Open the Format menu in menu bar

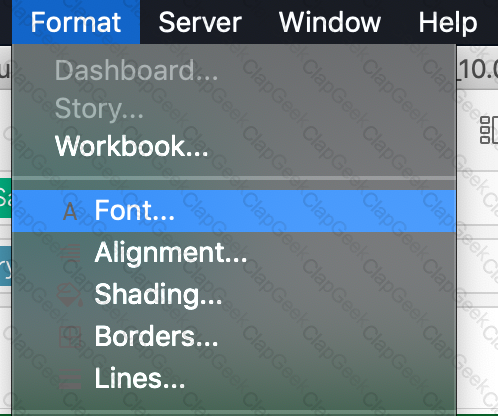(76, 22)
